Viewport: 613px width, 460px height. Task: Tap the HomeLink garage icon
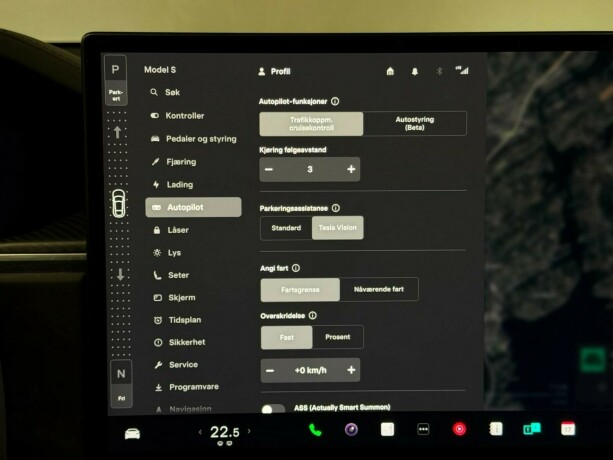pos(390,72)
